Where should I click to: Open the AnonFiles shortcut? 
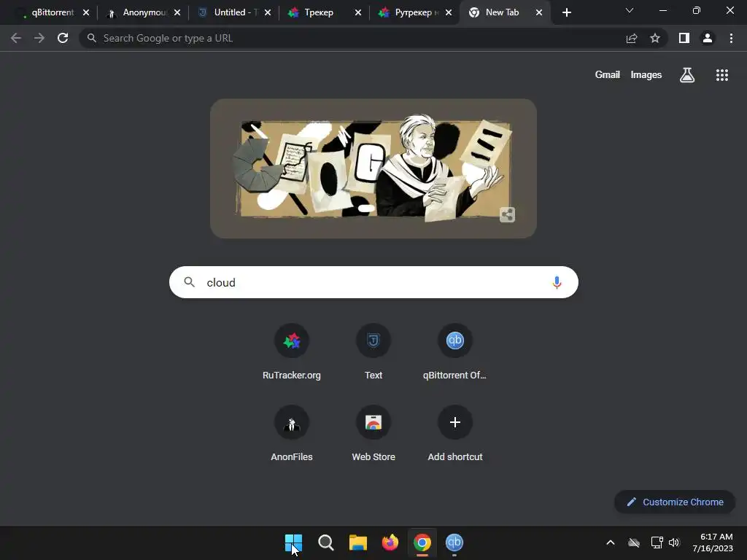[x=292, y=434]
